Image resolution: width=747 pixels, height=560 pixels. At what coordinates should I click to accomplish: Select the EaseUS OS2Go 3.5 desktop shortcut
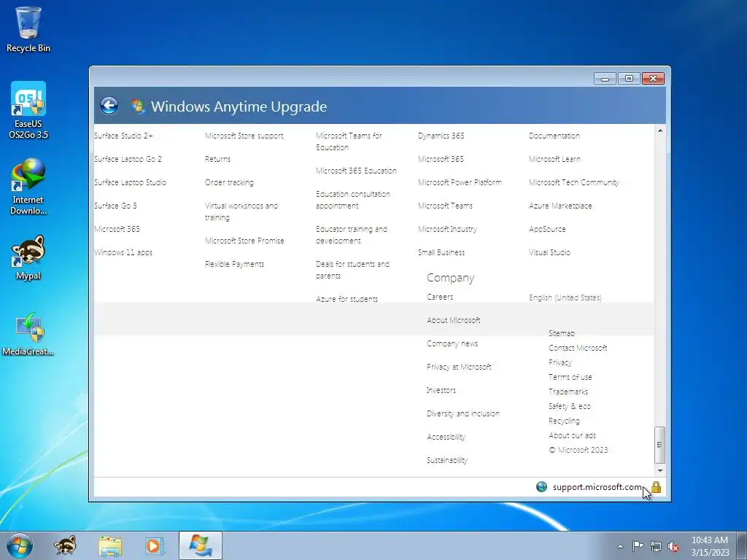pyautogui.click(x=28, y=111)
